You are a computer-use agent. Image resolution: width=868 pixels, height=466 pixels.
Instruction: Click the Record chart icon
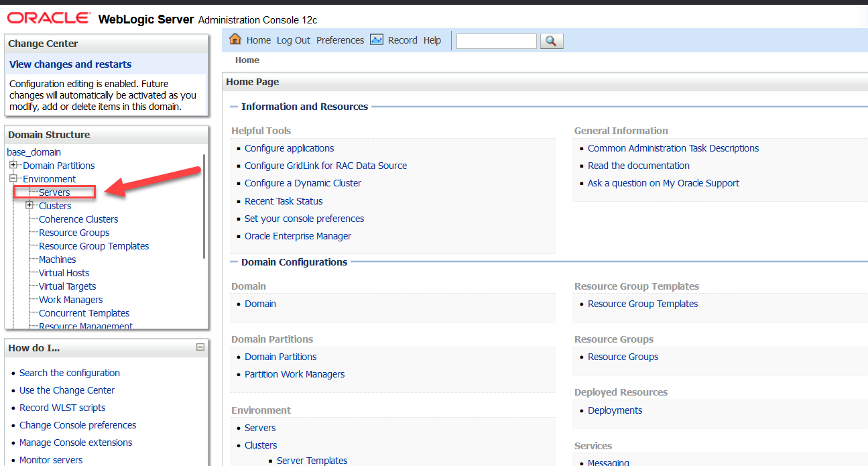click(377, 40)
